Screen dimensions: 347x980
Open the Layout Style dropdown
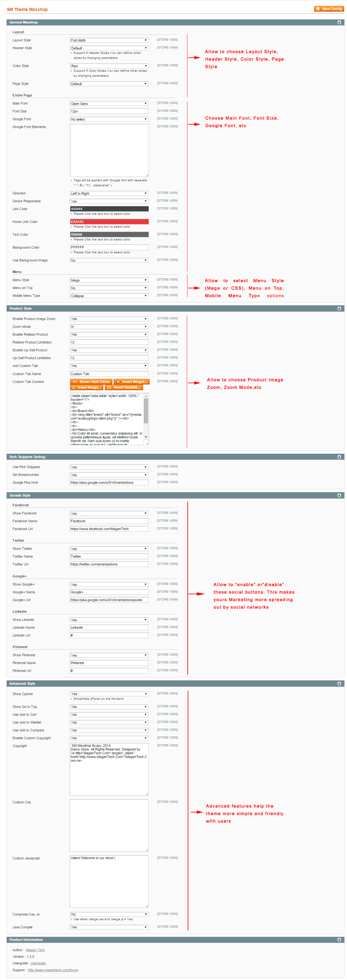click(x=109, y=40)
